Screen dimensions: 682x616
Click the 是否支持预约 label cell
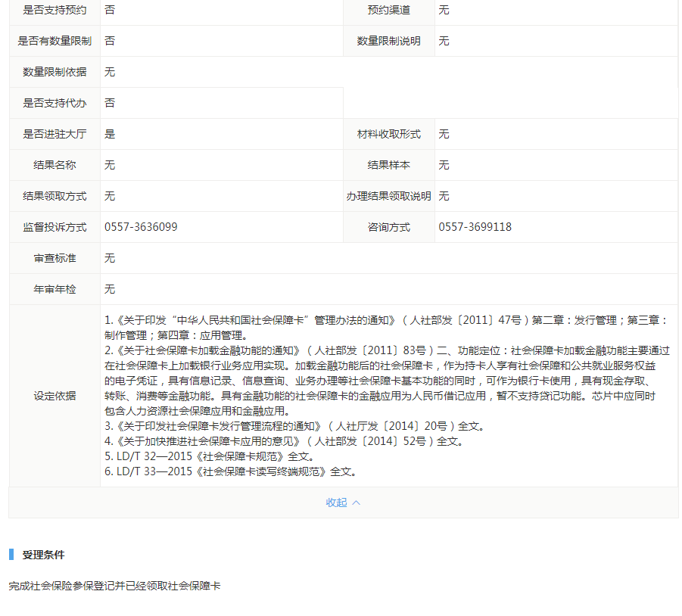[54, 11]
